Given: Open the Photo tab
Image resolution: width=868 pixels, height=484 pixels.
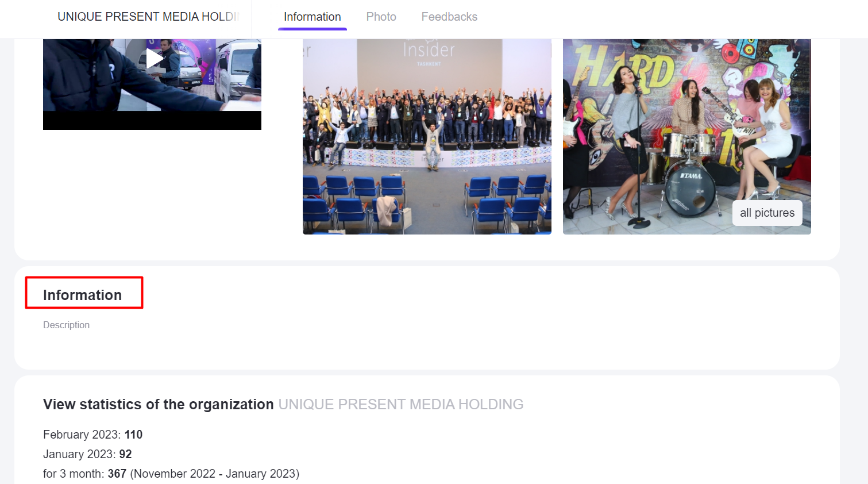Looking at the screenshot, I should 381,17.
